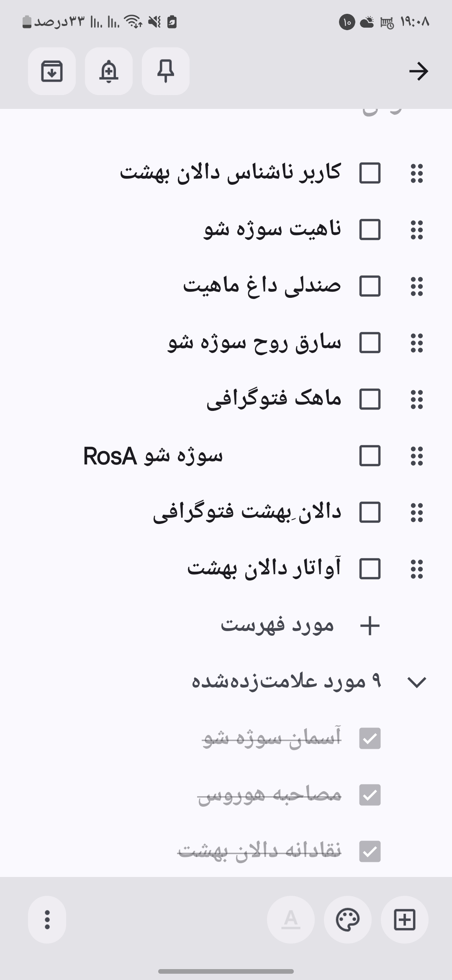Tap drag handle beside ناهیت سوژه شو
This screenshot has height=980, width=452.
tap(417, 230)
